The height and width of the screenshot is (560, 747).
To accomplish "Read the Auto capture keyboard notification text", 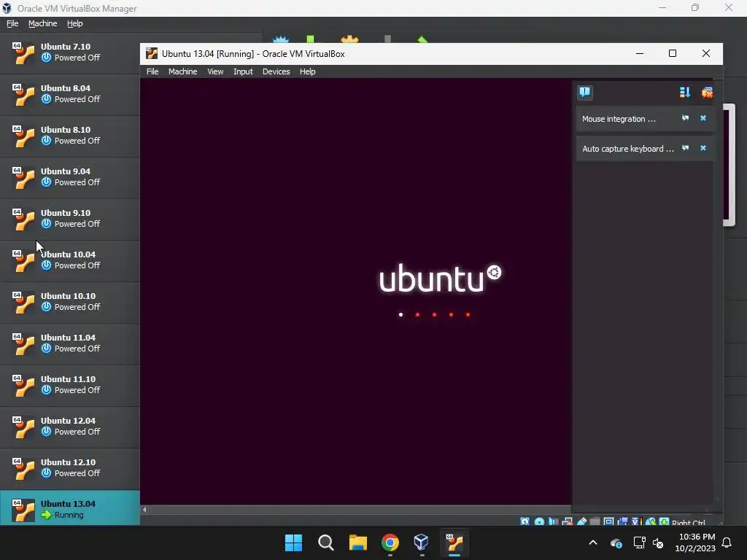I will pyautogui.click(x=628, y=149).
